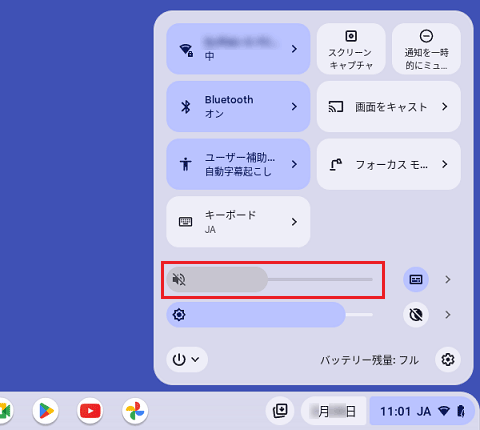The height and width of the screenshot is (430, 480).
Task: Toggle live caption button beside volume
Action: tap(416, 279)
